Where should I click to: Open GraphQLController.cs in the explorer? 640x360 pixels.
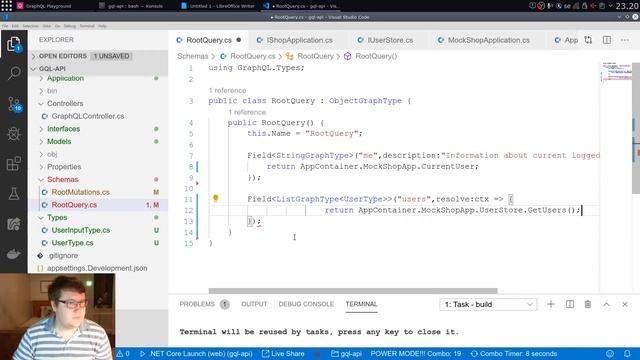pyautogui.click(x=98, y=116)
